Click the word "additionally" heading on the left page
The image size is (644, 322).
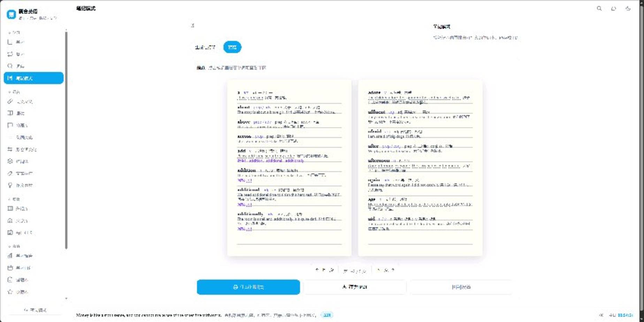(250, 214)
